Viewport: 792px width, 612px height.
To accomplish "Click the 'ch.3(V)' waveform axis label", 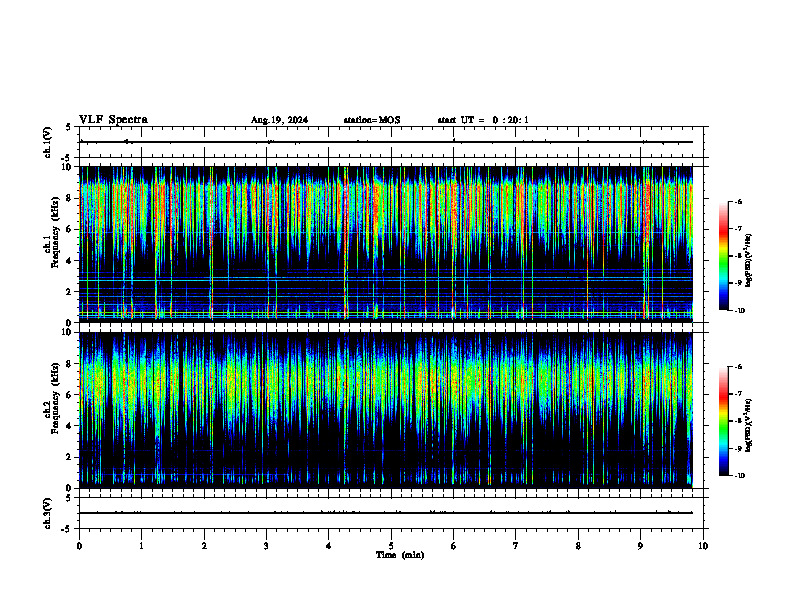I will tap(47, 513).
